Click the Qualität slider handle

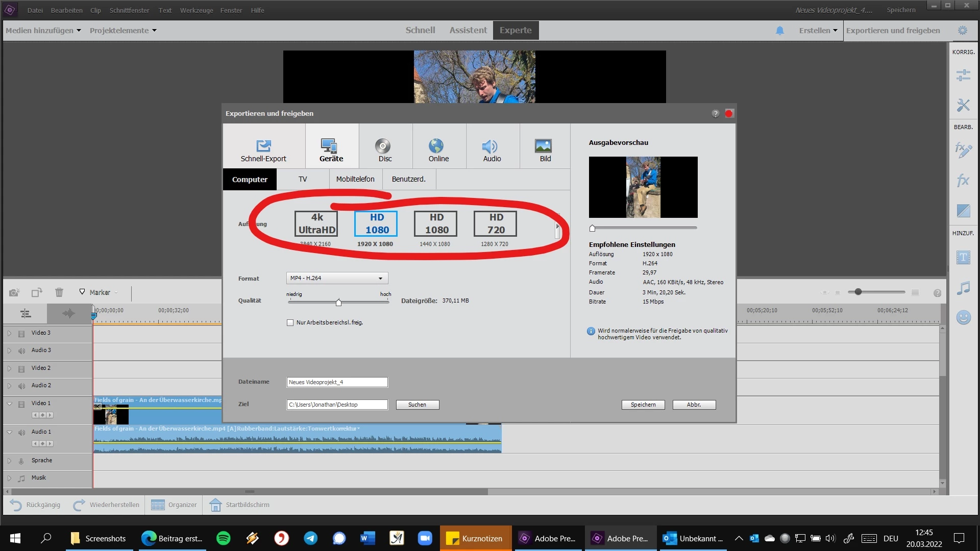338,303
